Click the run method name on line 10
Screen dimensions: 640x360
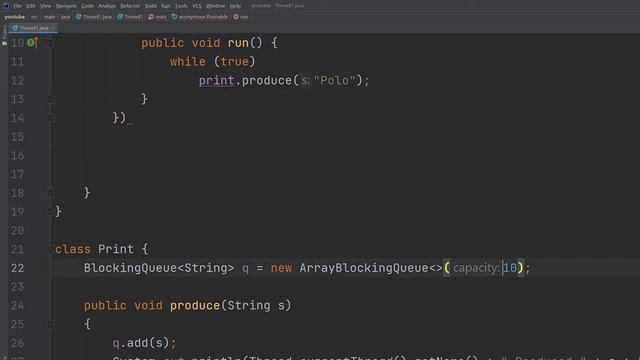click(x=238, y=43)
